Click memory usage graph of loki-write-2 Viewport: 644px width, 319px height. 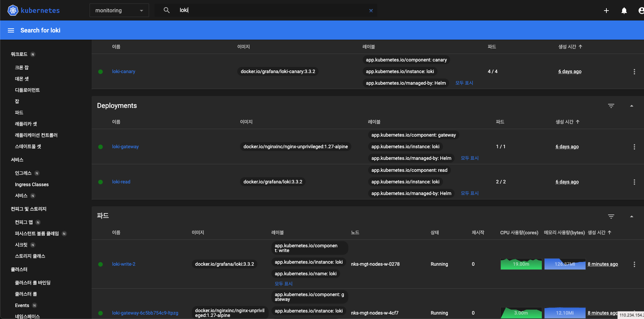(x=565, y=264)
